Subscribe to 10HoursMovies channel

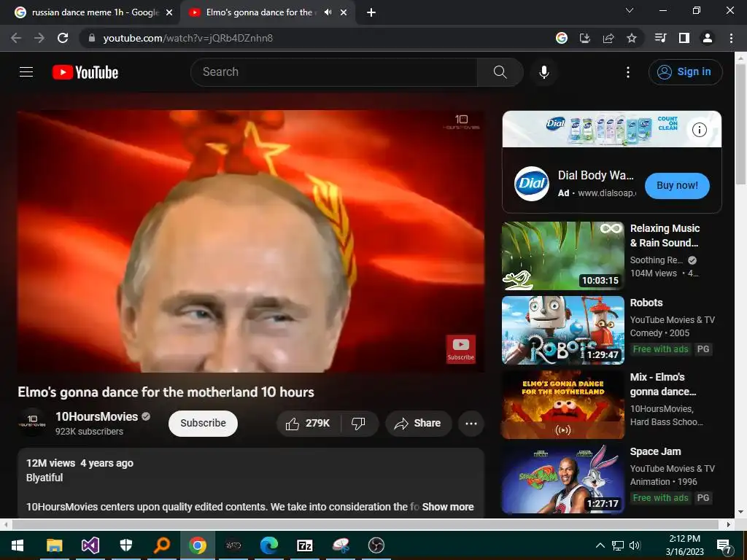click(203, 424)
